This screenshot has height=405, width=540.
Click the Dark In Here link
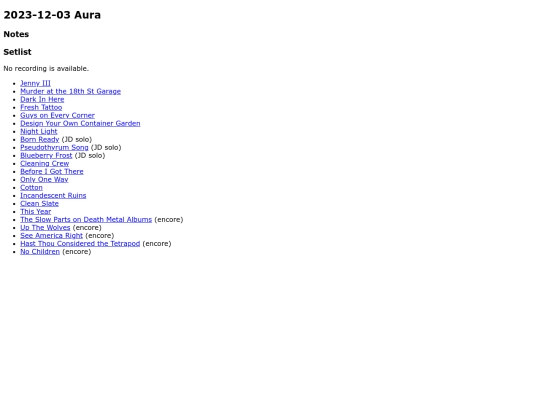pos(42,99)
